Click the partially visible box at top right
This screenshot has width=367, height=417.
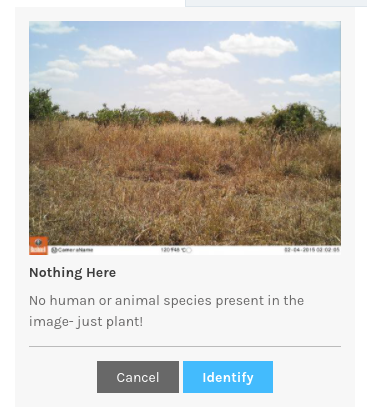click(276, 3)
